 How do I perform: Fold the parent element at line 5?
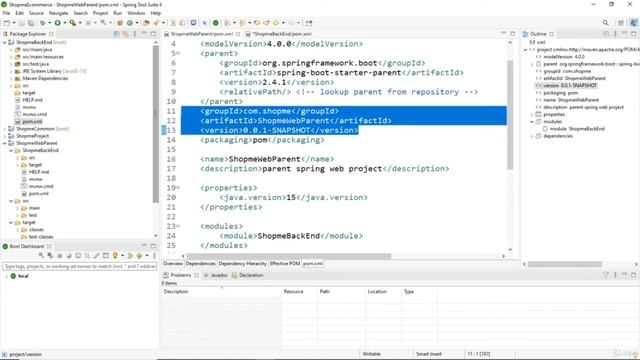(178, 53)
